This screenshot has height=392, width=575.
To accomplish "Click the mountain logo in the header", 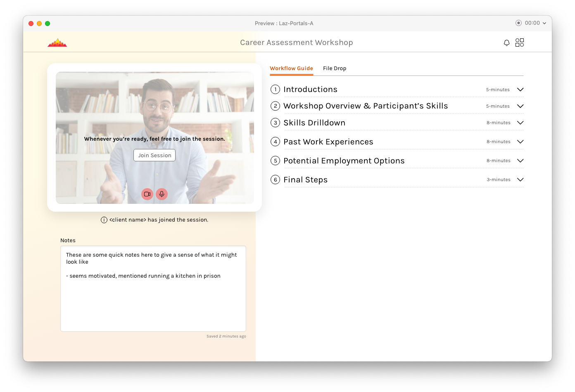I will click(x=57, y=43).
